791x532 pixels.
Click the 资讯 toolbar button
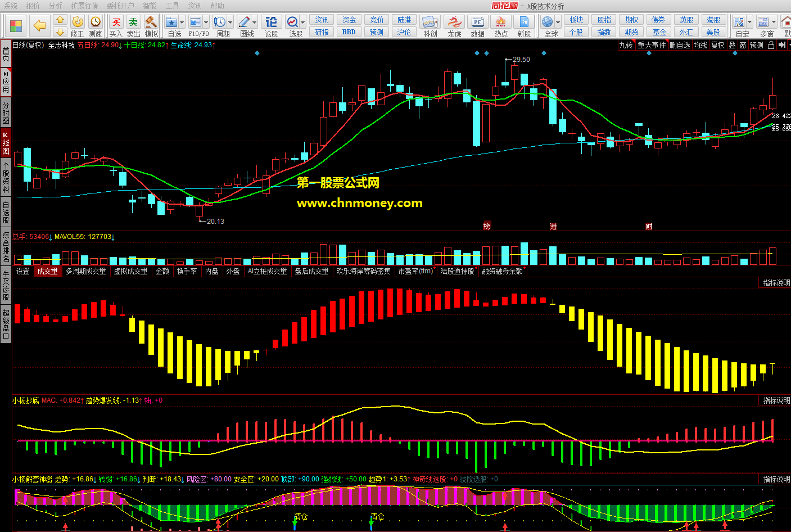tap(322, 20)
